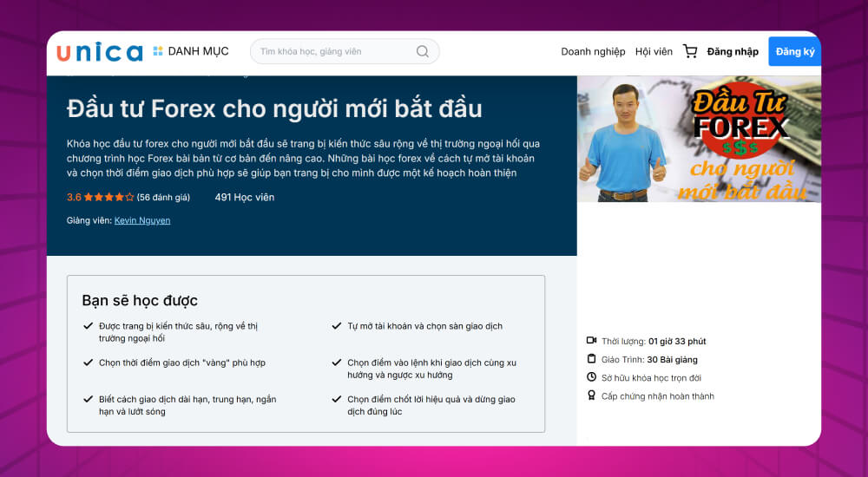Click Cấp chứng nhận hoàn thành text

pos(658,396)
